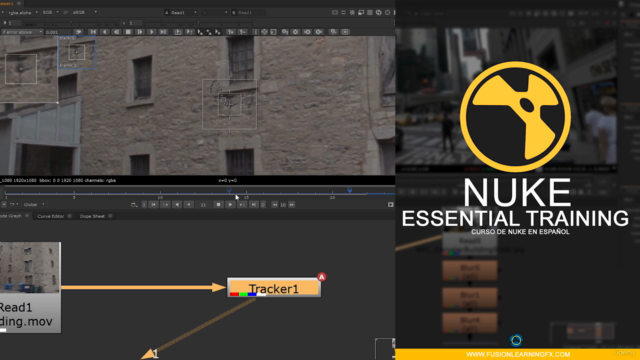The height and width of the screenshot is (360, 640).
Task: Click the first icon in the viewer's top-right group
Action: pyautogui.click(x=335, y=13)
